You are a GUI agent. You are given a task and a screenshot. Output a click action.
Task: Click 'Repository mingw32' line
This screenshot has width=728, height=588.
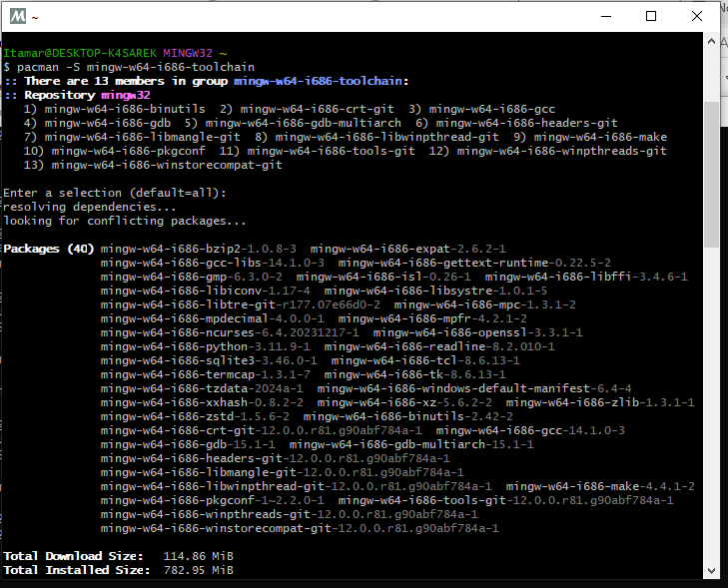[77, 95]
